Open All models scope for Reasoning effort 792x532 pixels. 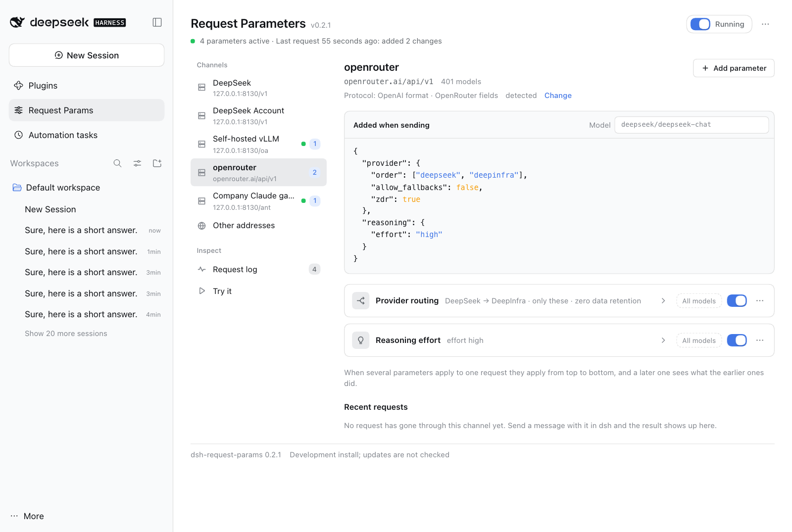[699, 340]
